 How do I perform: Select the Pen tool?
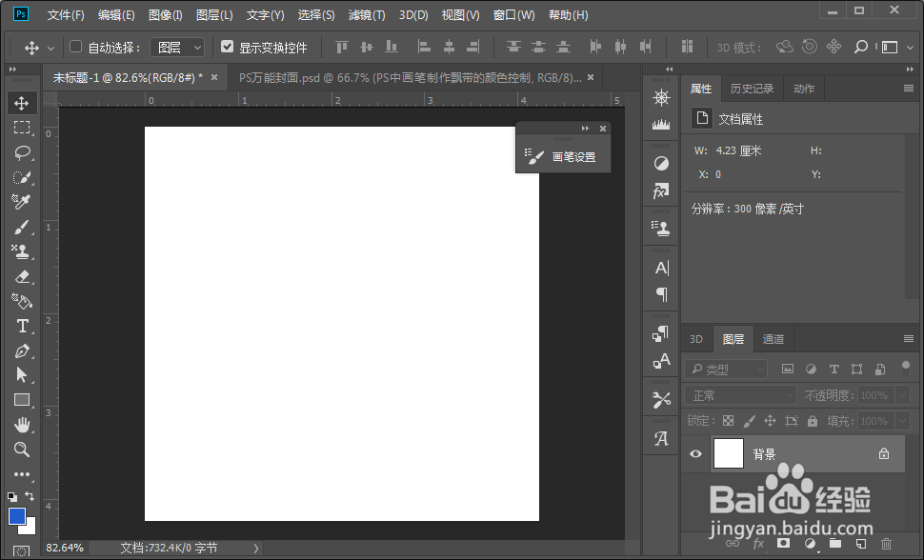(22, 350)
